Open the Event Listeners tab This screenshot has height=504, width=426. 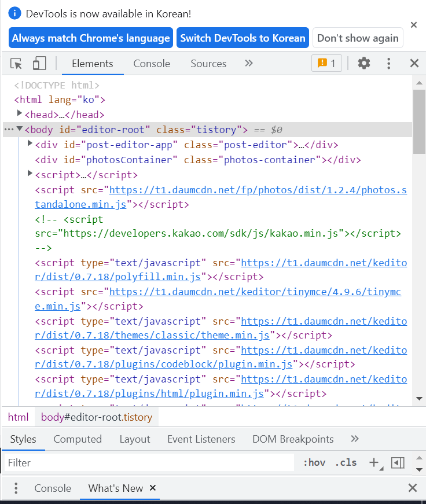pos(201,439)
